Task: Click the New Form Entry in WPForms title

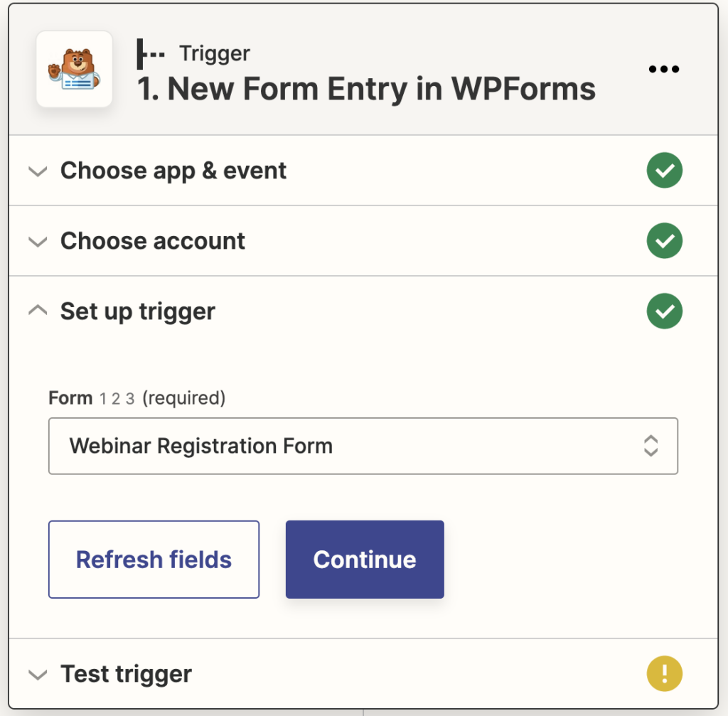Action: [x=364, y=88]
